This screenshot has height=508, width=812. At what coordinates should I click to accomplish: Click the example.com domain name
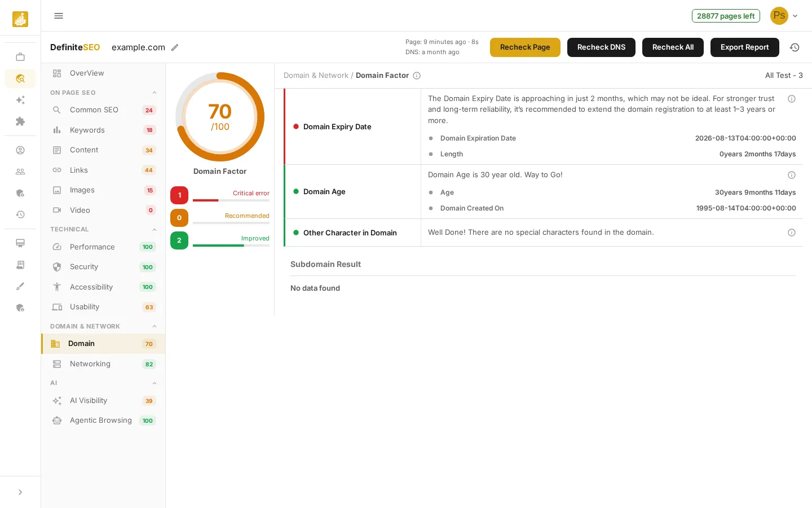point(138,47)
